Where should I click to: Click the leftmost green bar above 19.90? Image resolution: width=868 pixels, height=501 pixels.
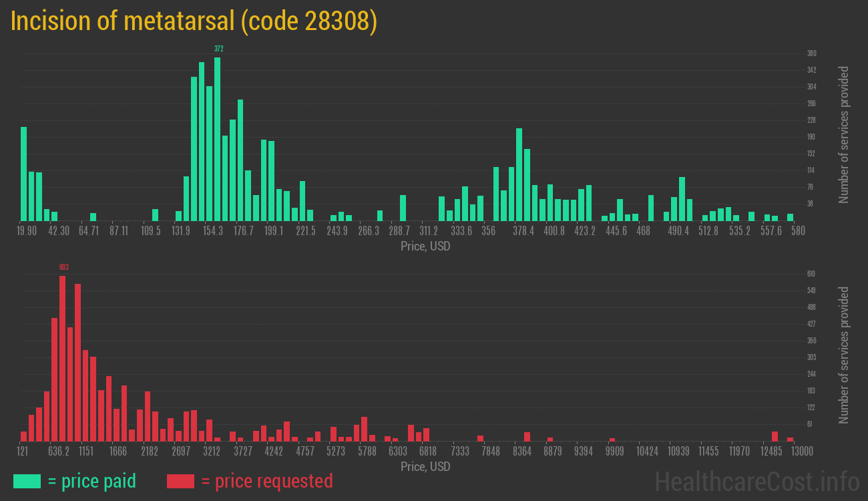click(x=24, y=174)
